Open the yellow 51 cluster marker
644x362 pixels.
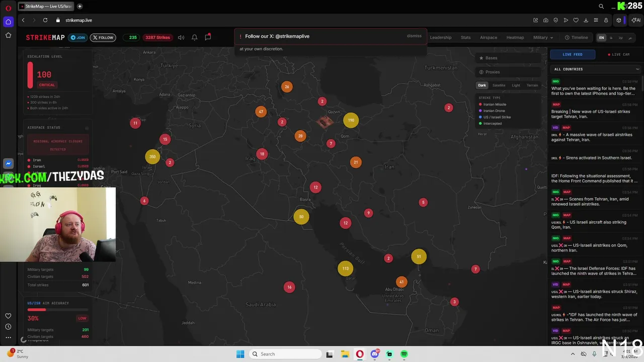pyautogui.click(x=419, y=256)
